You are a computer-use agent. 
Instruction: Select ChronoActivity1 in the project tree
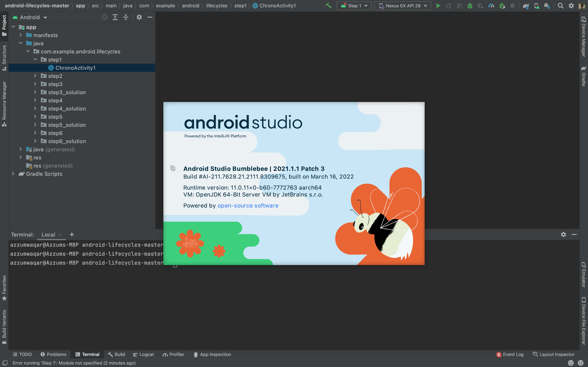tap(75, 68)
